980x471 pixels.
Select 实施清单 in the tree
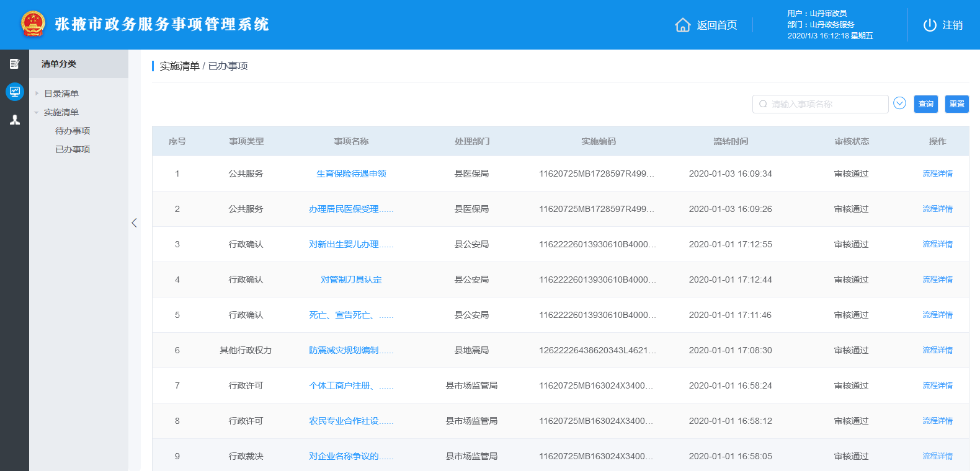coord(61,112)
